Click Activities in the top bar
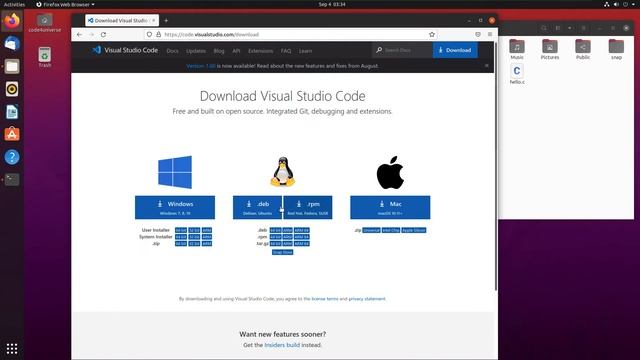Viewport: 640px width, 360px height. (14, 4)
